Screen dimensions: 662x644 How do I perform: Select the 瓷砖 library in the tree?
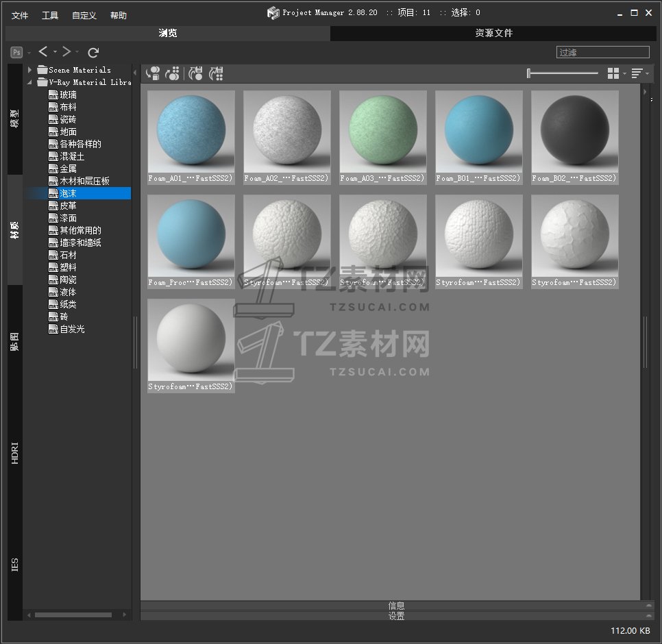click(68, 119)
